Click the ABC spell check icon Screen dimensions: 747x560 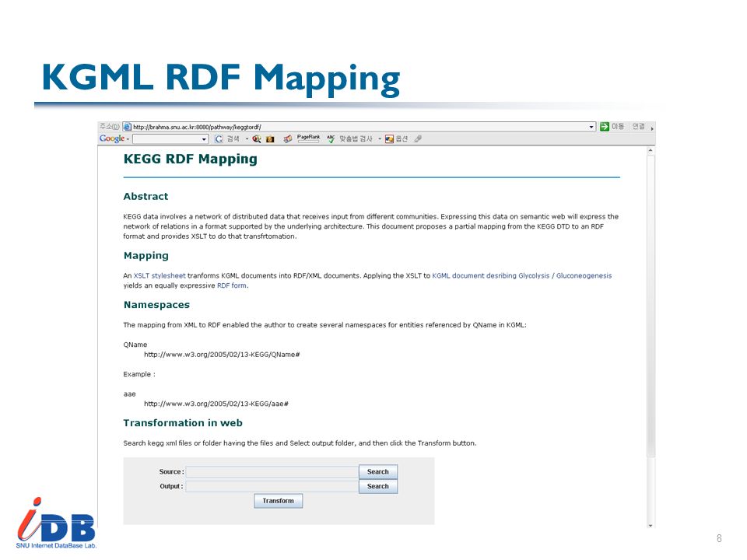click(x=331, y=138)
